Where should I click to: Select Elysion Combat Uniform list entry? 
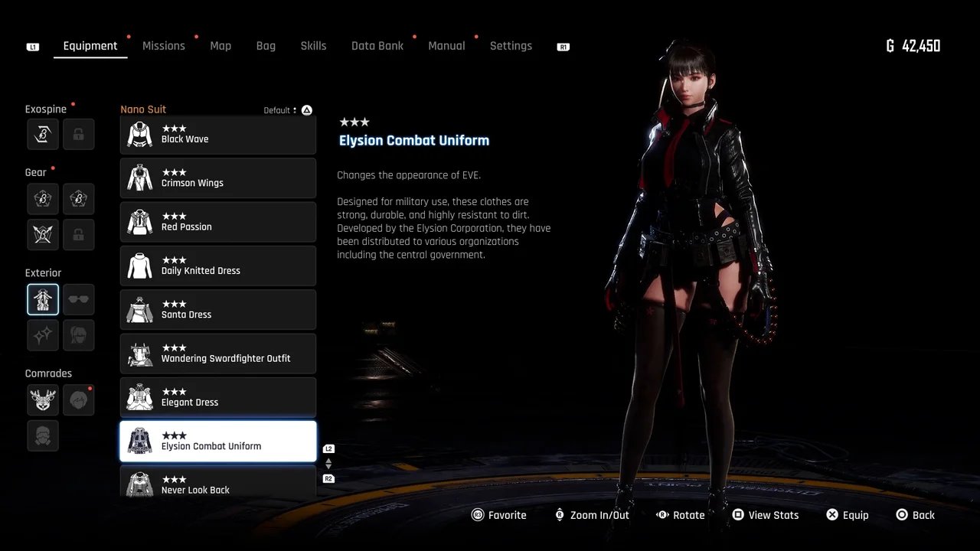click(x=218, y=442)
